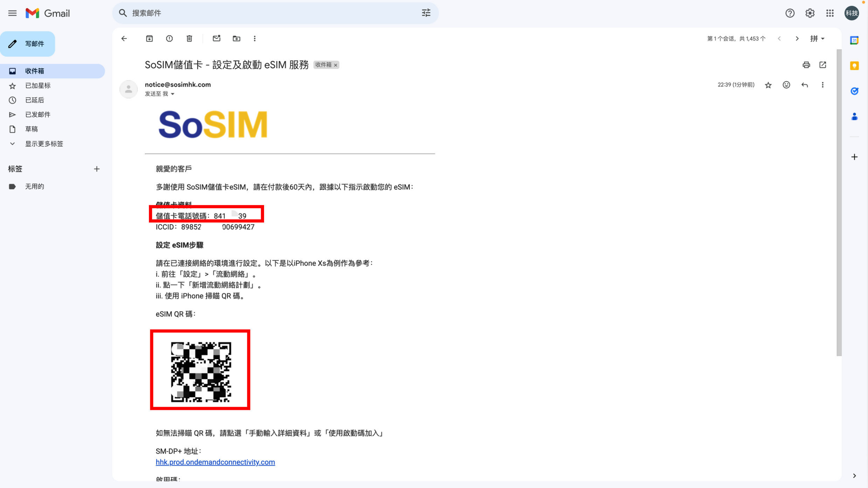Click email subject SoSIM儲值卡 title

click(x=227, y=65)
